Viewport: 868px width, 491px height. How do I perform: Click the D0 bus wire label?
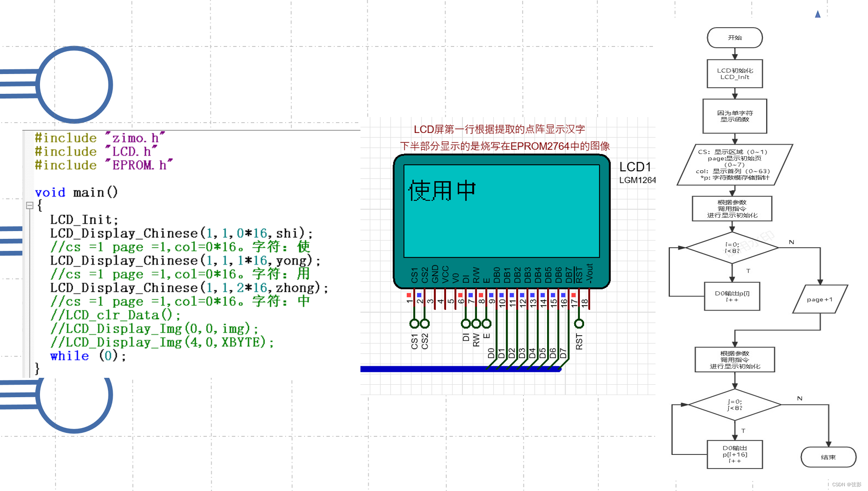[491, 353]
